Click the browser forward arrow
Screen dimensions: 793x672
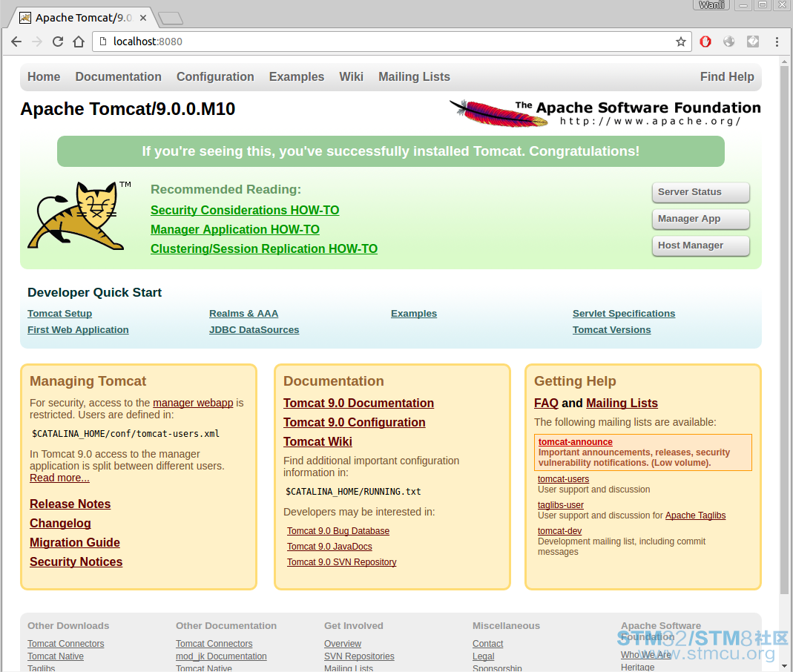point(37,42)
